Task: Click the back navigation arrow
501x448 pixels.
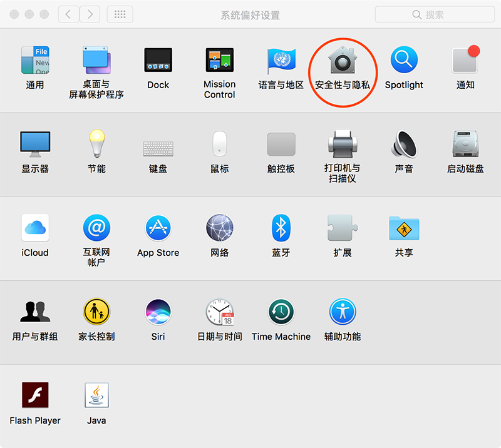Action: point(68,14)
